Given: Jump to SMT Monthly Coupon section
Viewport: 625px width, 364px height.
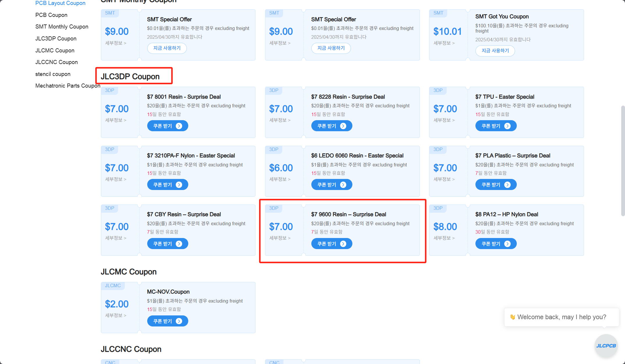Looking at the screenshot, I should [62, 27].
